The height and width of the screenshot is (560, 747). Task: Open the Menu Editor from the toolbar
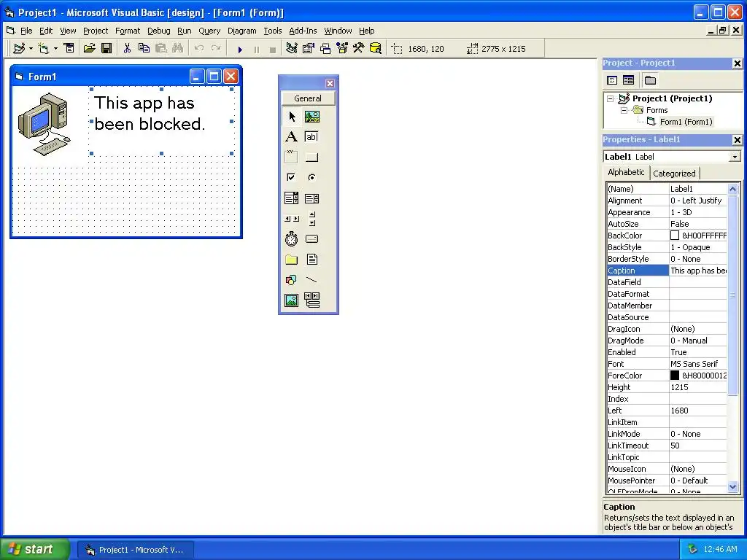[x=69, y=49]
